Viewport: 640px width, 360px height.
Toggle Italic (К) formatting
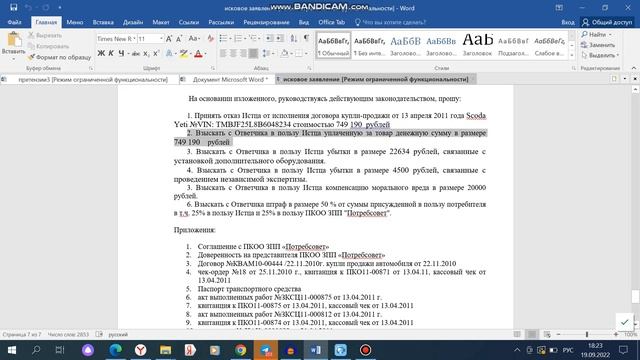click(111, 53)
